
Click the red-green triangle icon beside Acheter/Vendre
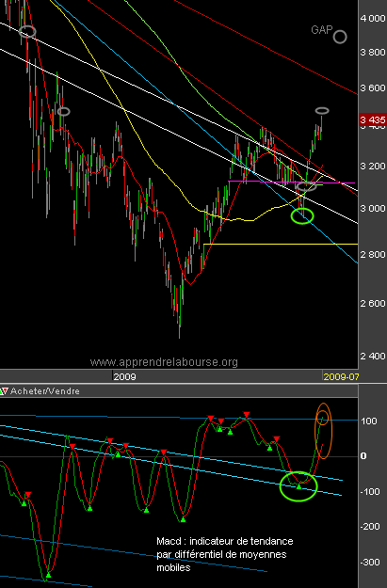(x=4, y=391)
